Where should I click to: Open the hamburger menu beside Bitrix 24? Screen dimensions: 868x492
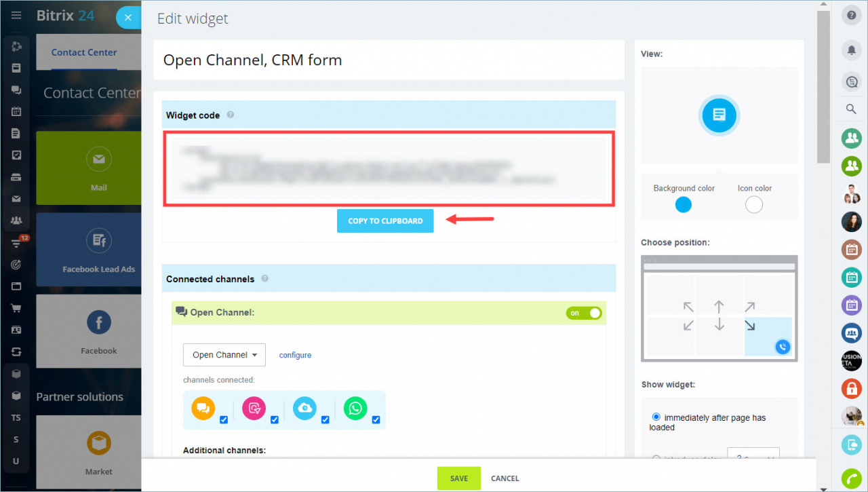coord(16,16)
